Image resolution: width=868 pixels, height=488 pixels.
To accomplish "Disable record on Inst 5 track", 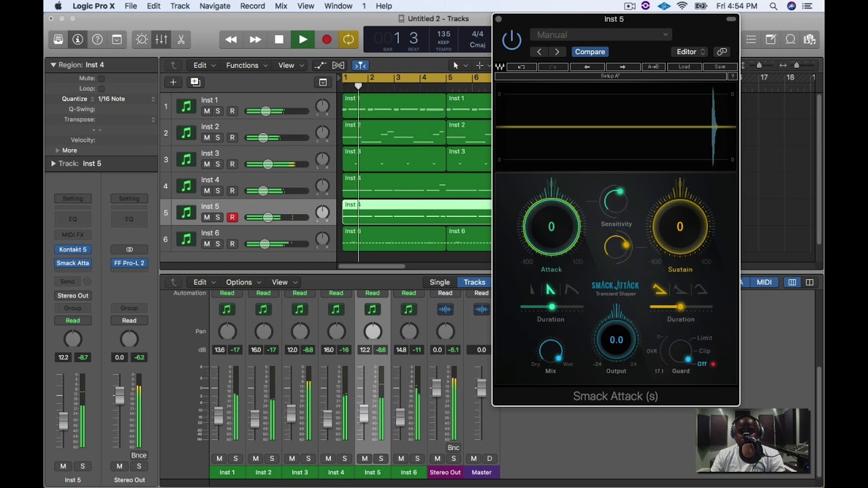I will click(x=232, y=218).
